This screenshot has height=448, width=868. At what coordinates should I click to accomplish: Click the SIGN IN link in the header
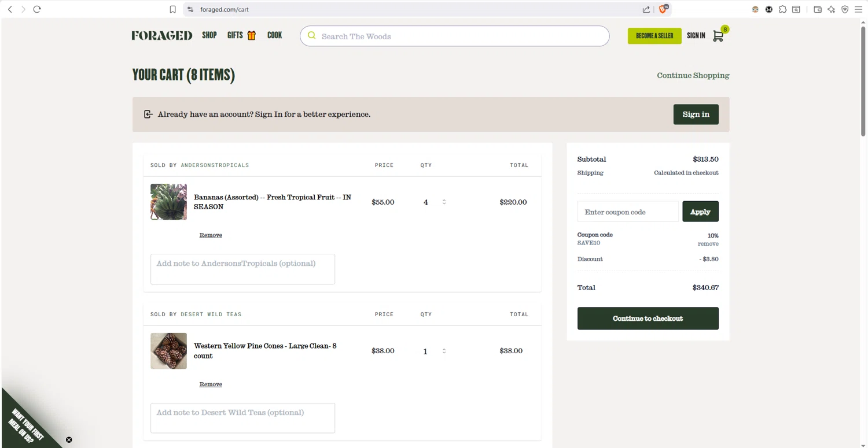(696, 36)
